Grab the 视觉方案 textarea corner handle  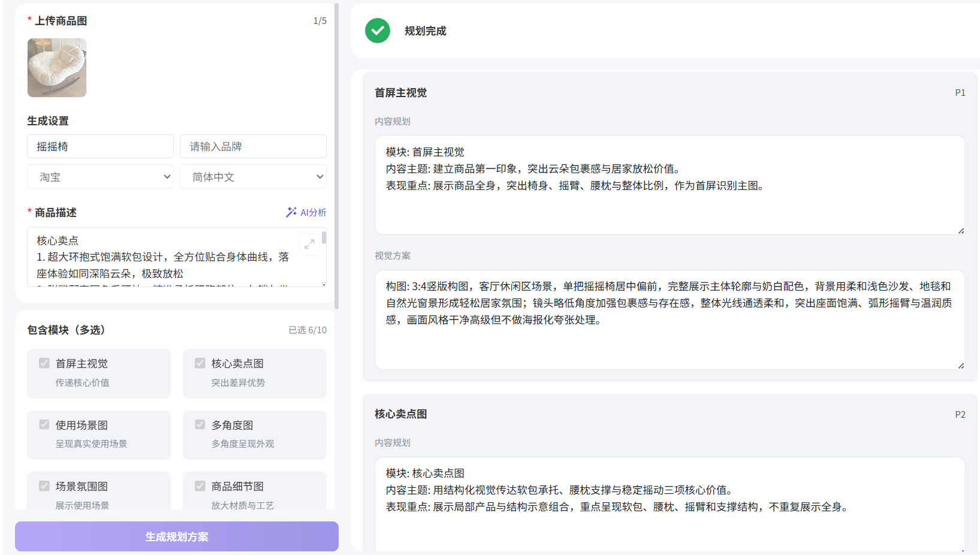(961, 366)
